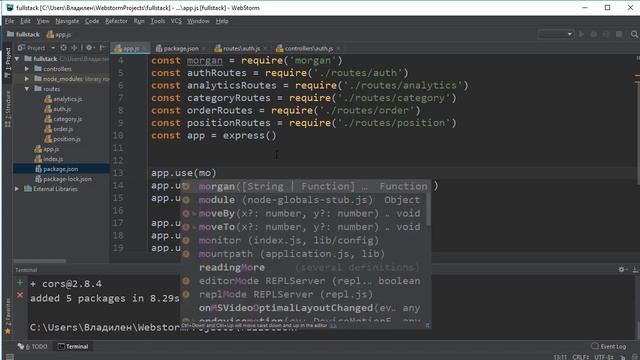Open the Refactor menu
Screen dimensions: 640x360
pos(116,21)
